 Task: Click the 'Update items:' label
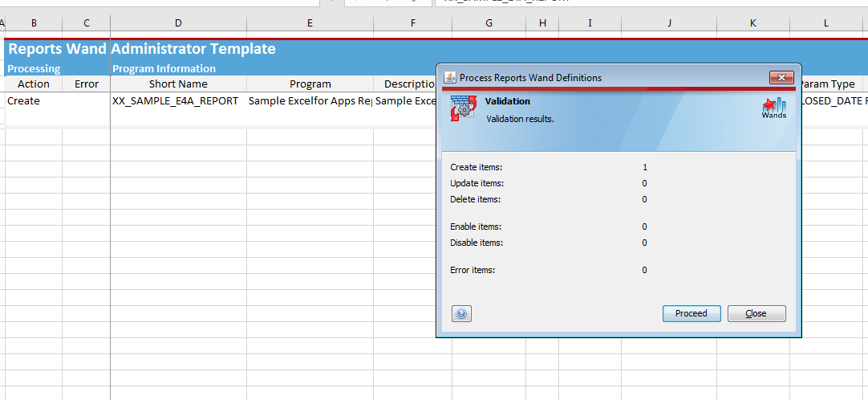(477, 183)
